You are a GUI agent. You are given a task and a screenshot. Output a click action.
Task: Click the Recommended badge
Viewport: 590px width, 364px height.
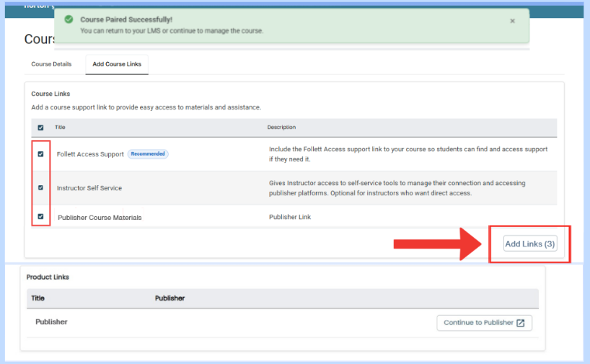point(148,154)
